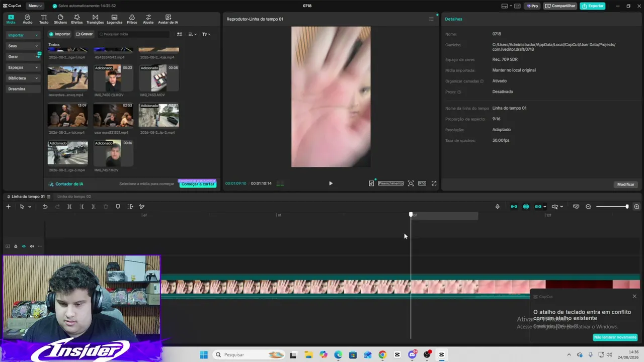Expand the Biblioteca sidebar section

(23, 78)
